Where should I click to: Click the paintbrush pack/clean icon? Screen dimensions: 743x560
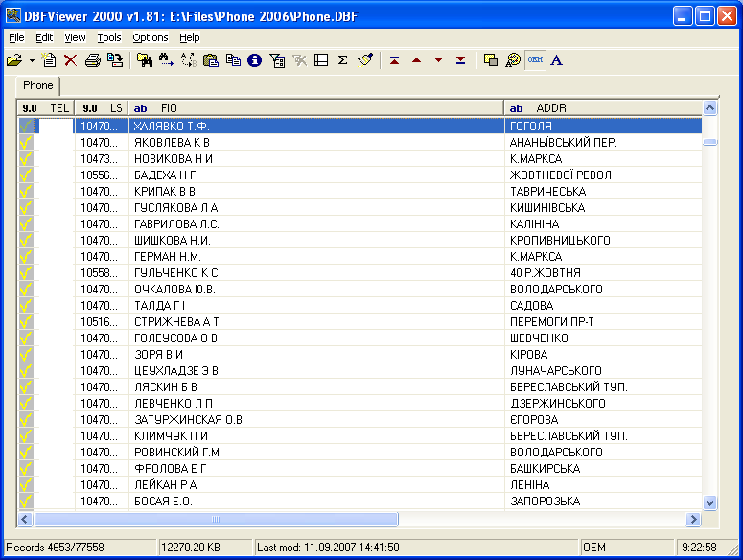pyautogui.click(x=365, y=60)
